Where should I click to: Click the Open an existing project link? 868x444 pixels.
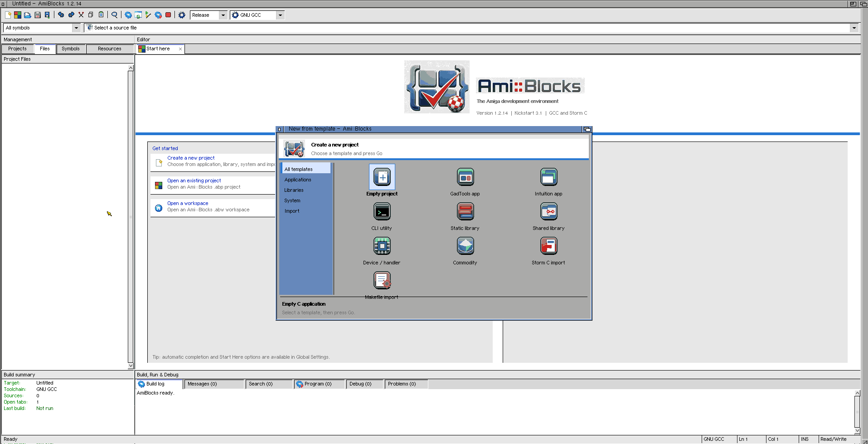click(194, 181)
